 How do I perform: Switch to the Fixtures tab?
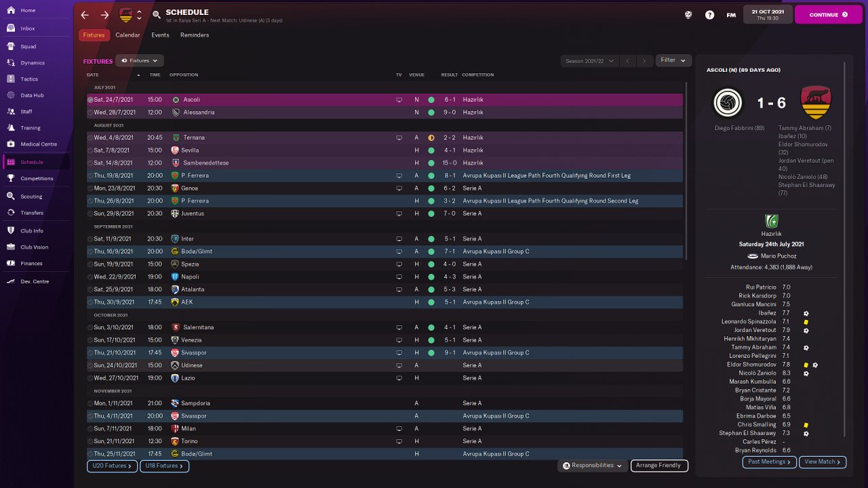(x=94, y=35)
